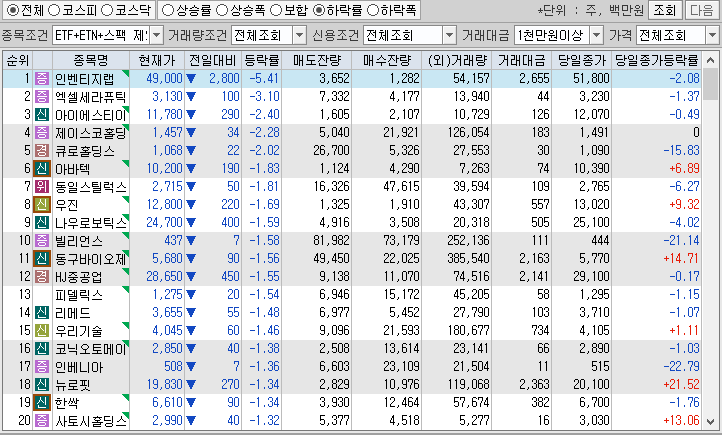Sort by 종목명 column header
Image resolution: width=722 pixels, height=435 pixels.
coord(91,60)
